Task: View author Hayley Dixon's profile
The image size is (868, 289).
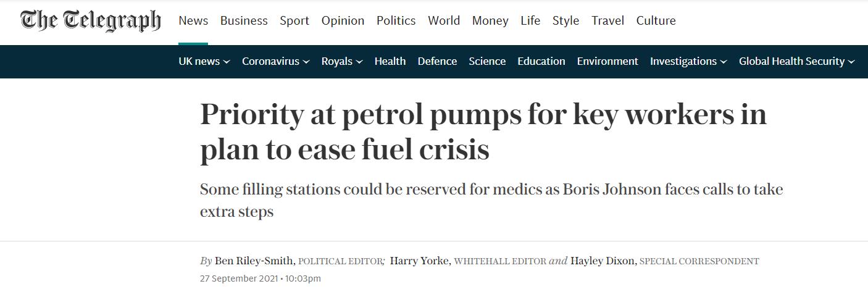Action: point(603,261)
